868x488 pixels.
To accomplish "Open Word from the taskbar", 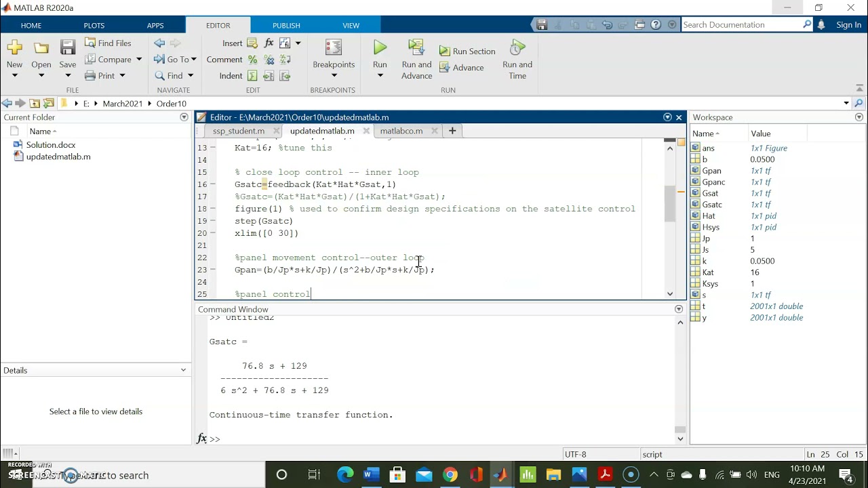I will coord(371,474).
